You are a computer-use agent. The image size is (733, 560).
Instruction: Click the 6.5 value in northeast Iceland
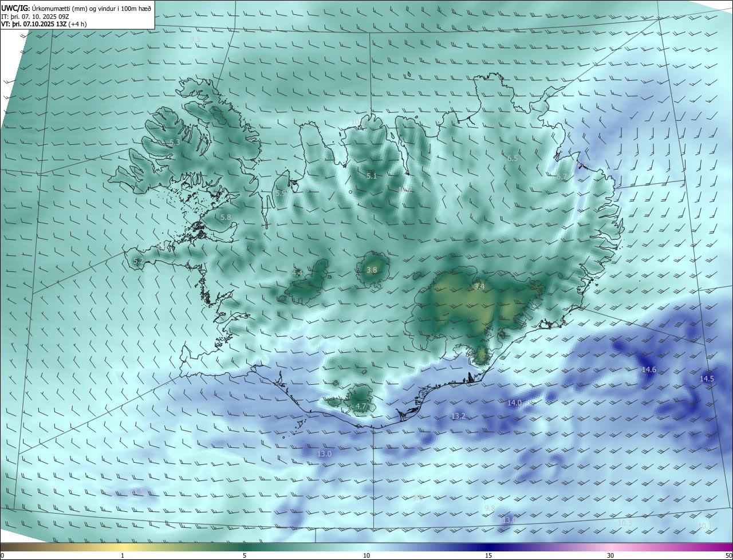tap(513, 158)
